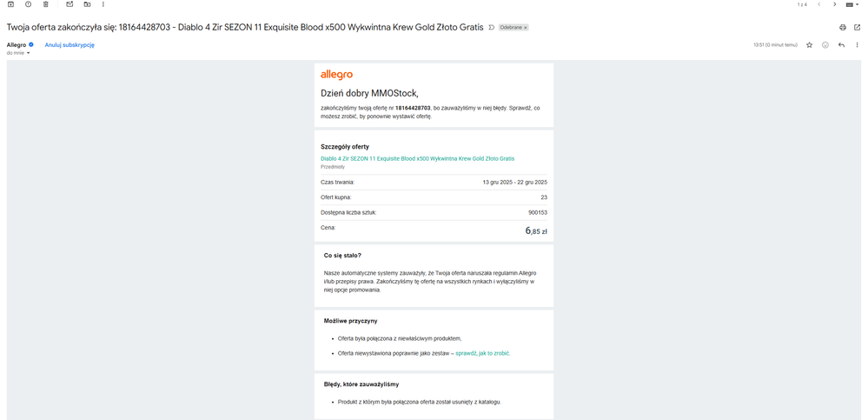This screenshot has height=420, width=868.
Task: Click the Anuluj subskrypcję link
Action: [70, 45]
